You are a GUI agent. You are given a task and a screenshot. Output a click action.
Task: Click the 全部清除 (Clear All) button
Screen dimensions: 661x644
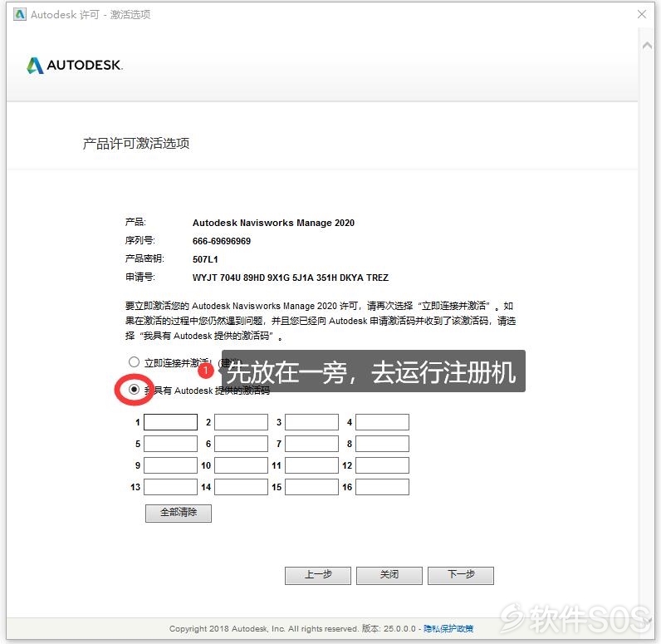179,513
